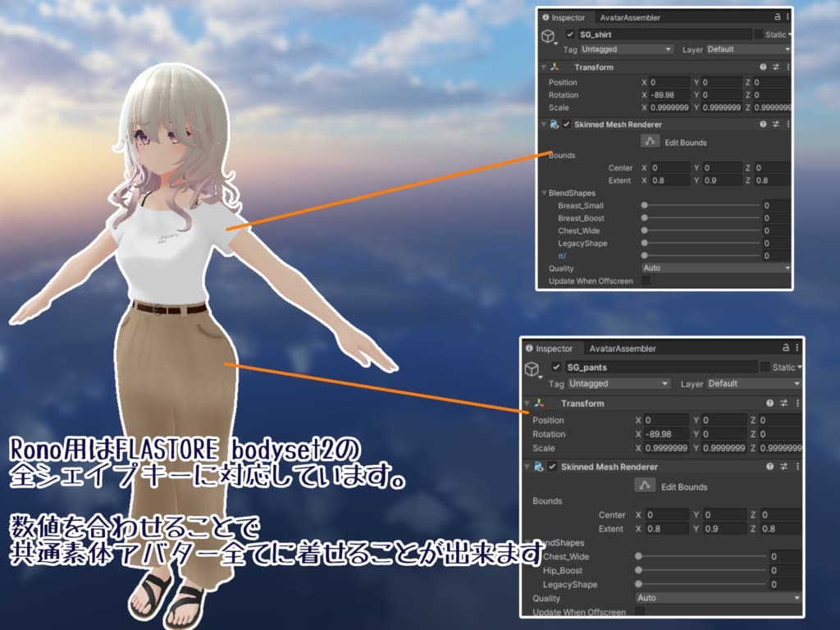Open the Layer dropdown for SG_pants
Screen dimensions: 840x630
(x=753, y=384)
